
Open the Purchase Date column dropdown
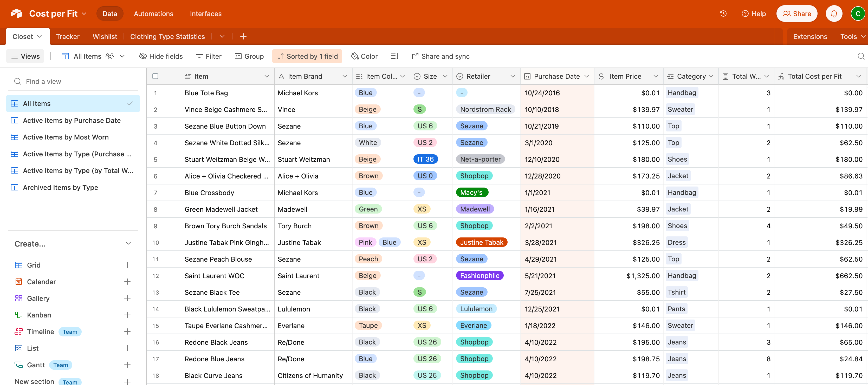tap(587, 76)
